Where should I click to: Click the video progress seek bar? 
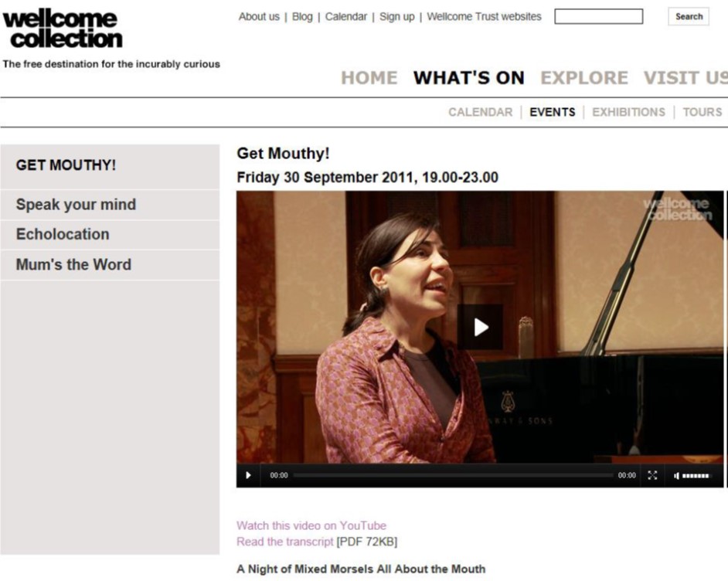(x=453, y=475)
